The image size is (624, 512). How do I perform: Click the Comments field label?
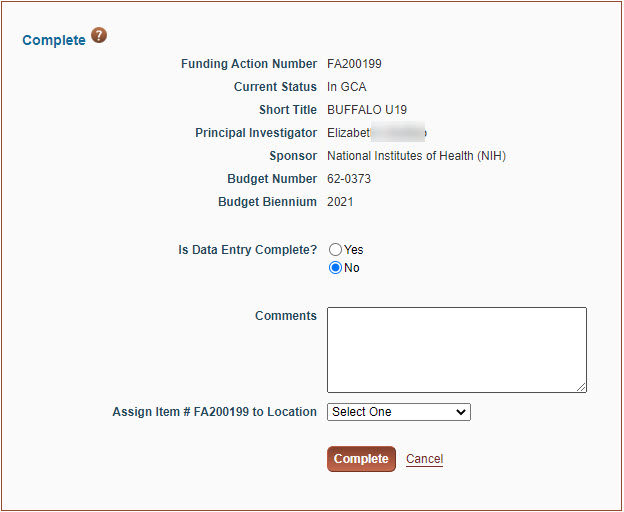click(286, 316)
